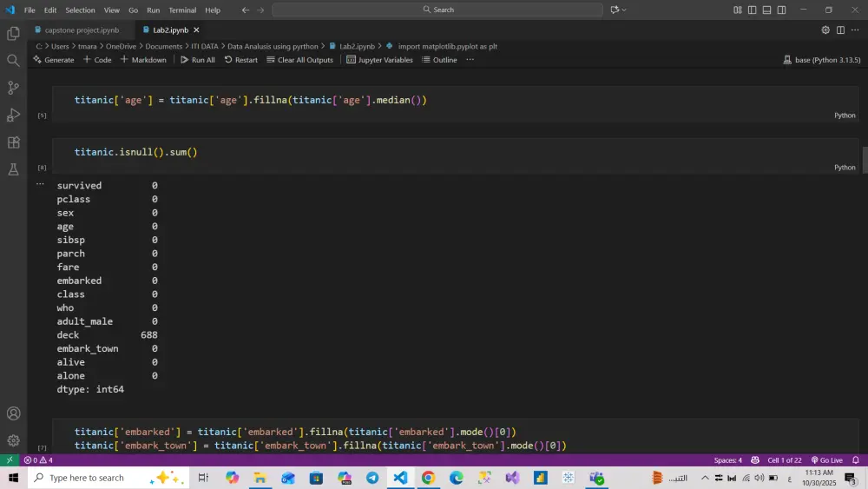
Task: Run All notebook cells
Action: coord(198,60)
